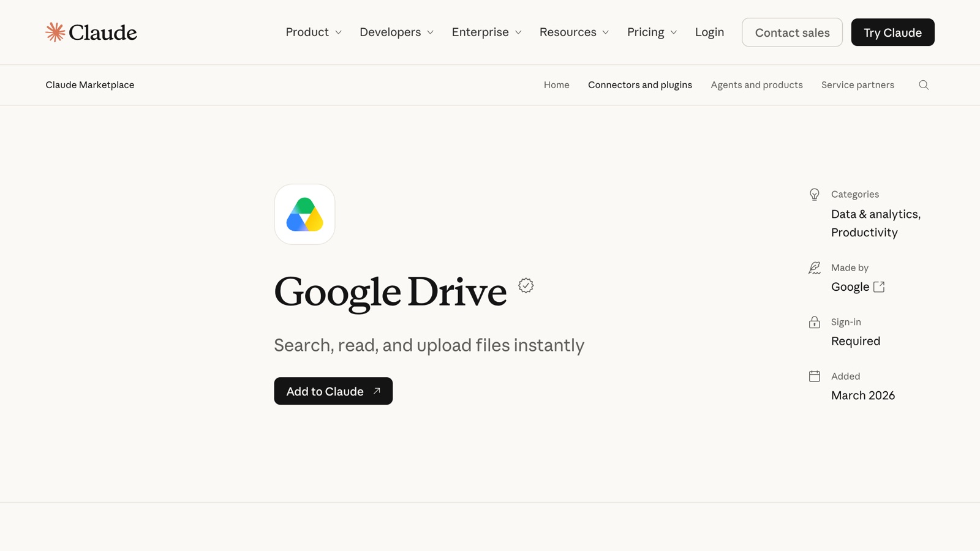Click the "Required" sign-in value

point(856,341)
